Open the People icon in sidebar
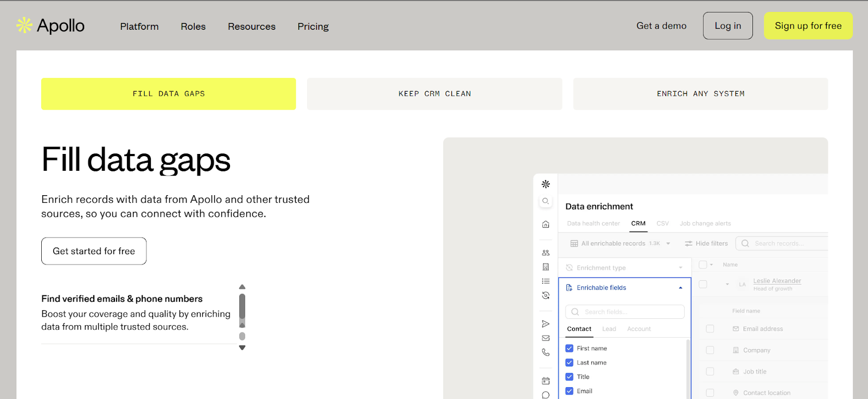 (546, 253)
